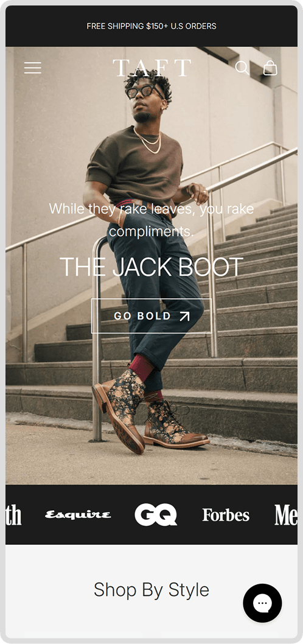Click the TAFT logo

152,68
